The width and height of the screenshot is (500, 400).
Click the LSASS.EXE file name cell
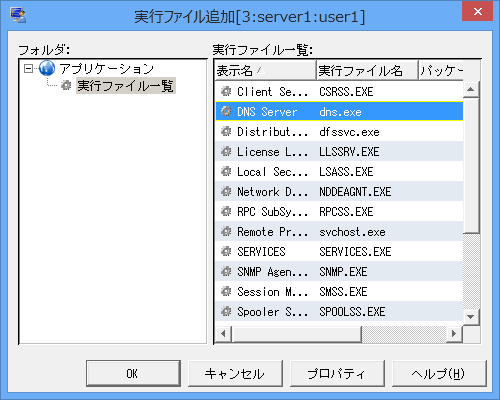point(346,171)
